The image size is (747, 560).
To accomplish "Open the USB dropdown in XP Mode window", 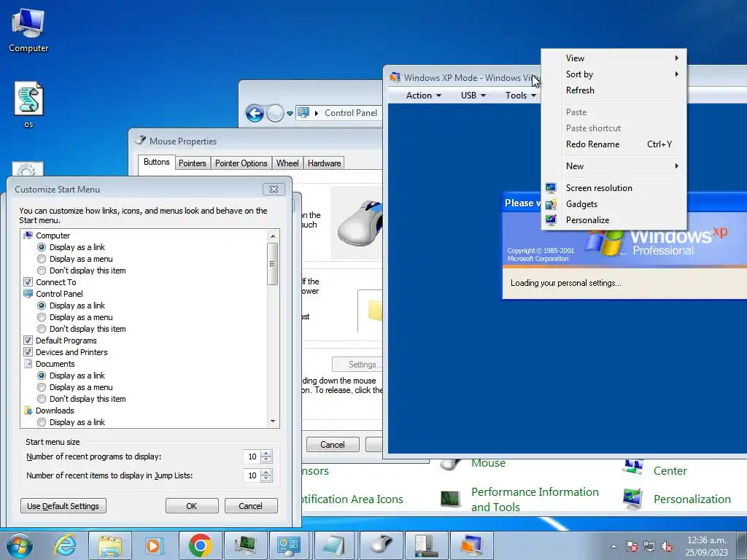I will pyautogui.click(x=473, y=96).
